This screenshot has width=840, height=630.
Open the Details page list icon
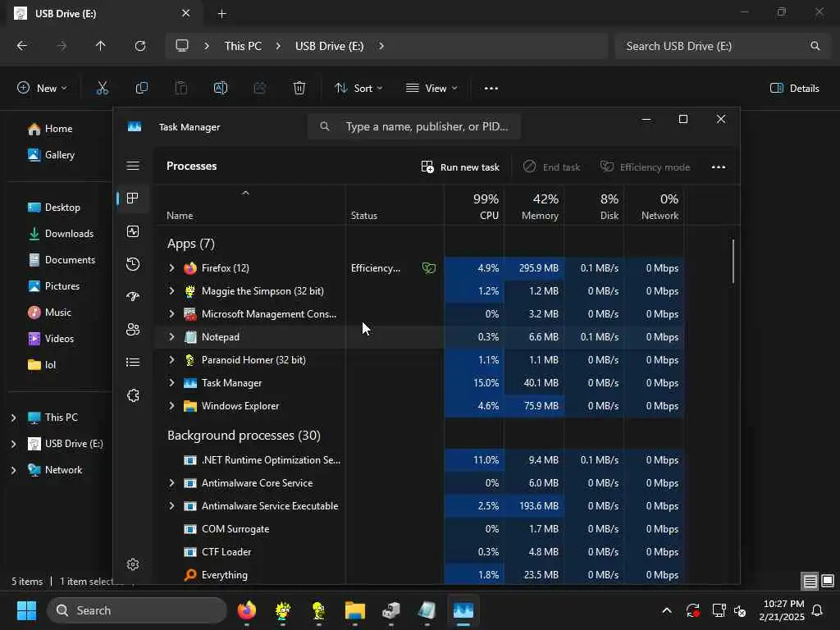pos(133,363)
